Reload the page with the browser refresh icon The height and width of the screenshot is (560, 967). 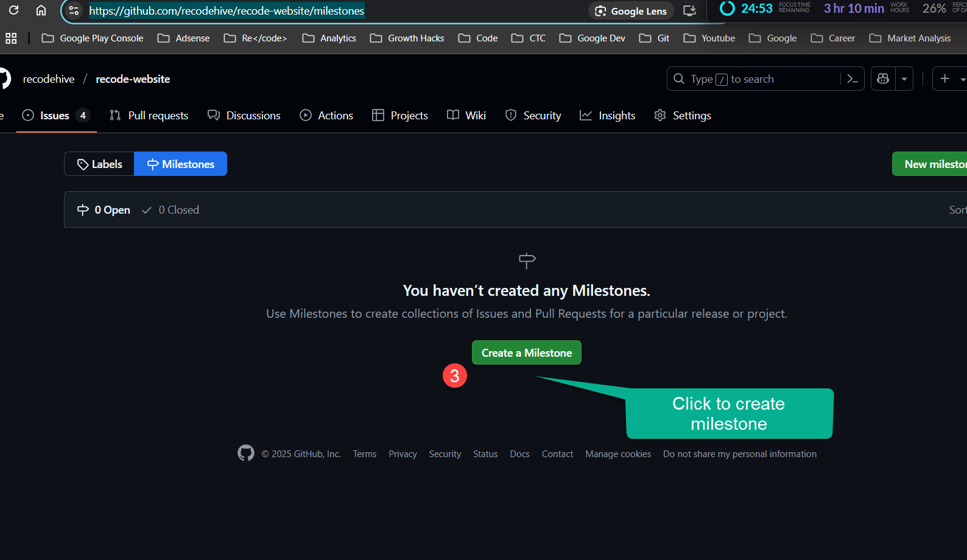tap(13, 10)
